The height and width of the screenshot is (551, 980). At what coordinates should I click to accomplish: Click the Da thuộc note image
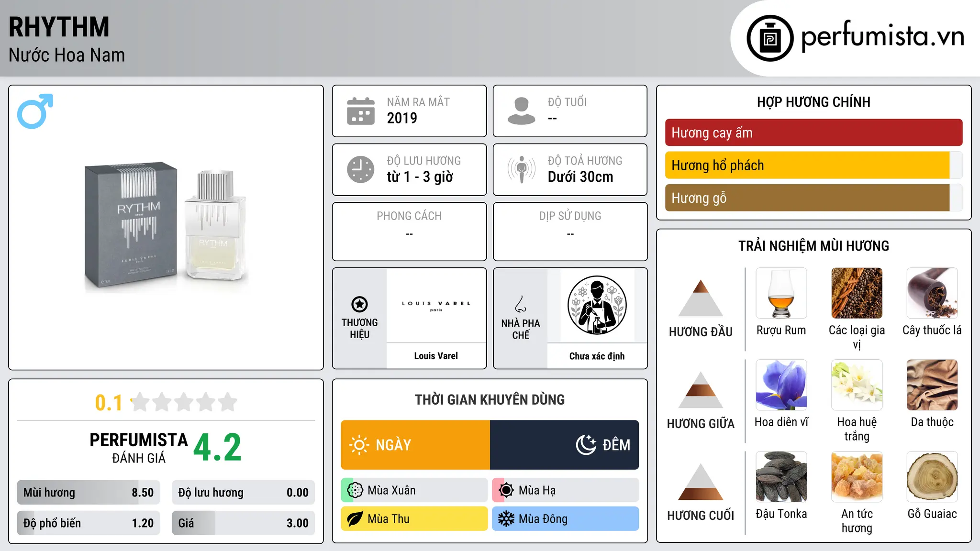[x=932, y=385]
